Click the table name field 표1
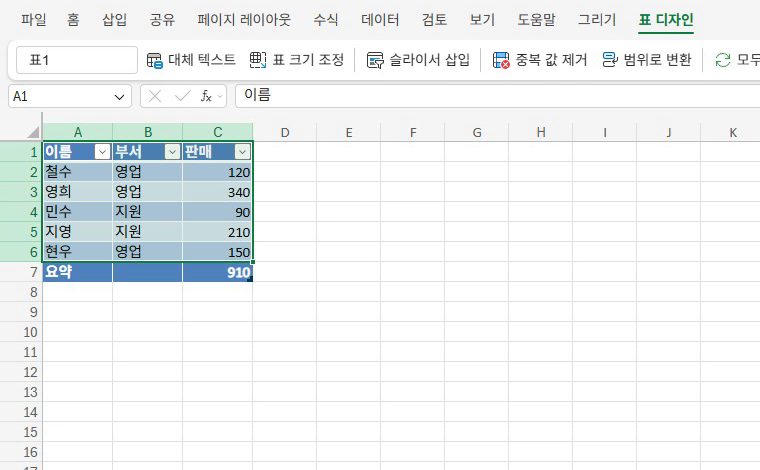This screenshot has width=760, height=470. click(x=77, y=60)
